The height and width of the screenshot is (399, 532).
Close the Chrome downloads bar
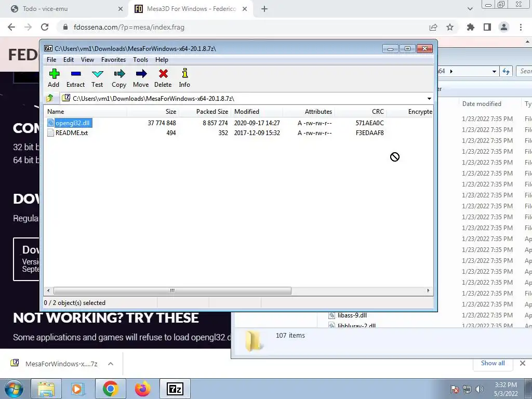pyautogui.click(x=523, y=363)
